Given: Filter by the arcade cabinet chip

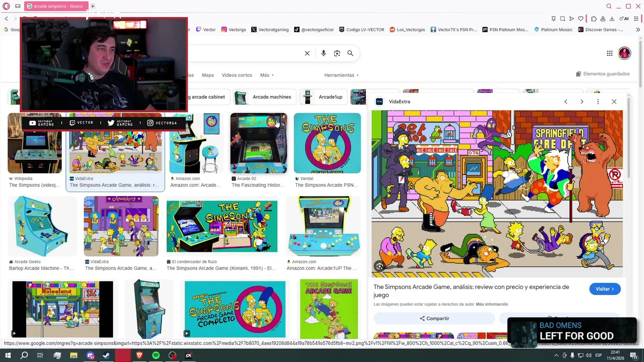Looking at the screenshot, I should 208,97.
